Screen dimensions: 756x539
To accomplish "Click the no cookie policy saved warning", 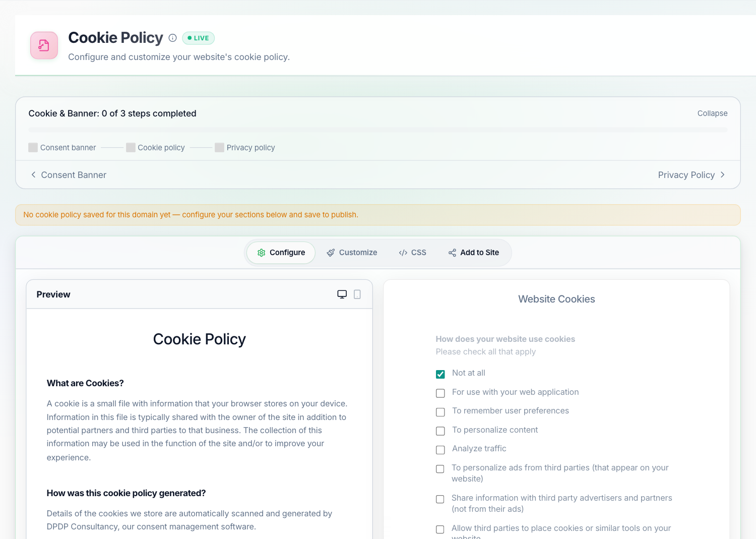I will tap(378, 215).
